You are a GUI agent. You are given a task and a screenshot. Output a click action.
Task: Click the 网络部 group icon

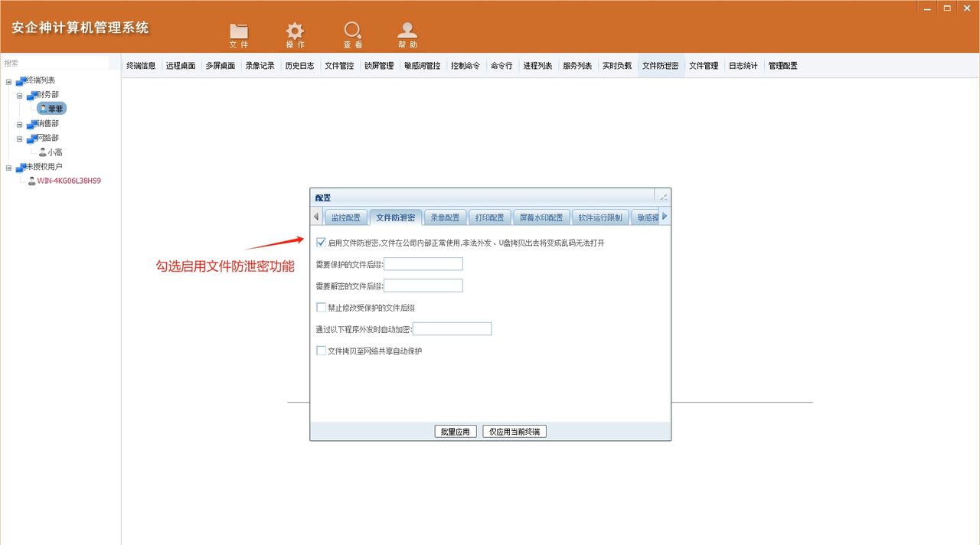tap(31, 139)
